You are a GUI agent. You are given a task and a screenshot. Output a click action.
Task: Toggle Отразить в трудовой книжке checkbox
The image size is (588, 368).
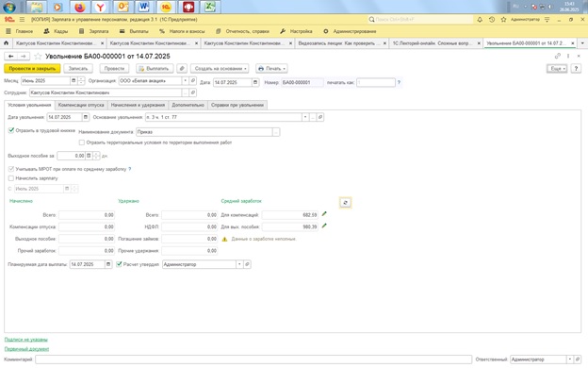tap(11, 130)
